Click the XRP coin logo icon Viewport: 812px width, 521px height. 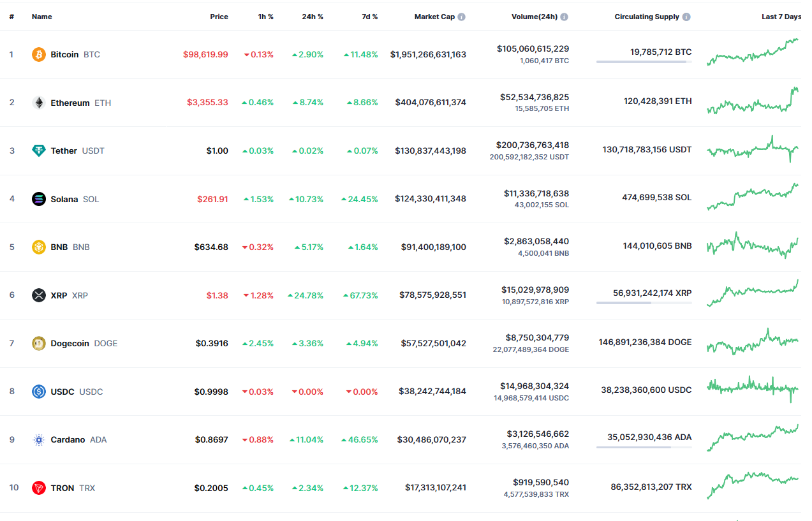coord(39,295)
